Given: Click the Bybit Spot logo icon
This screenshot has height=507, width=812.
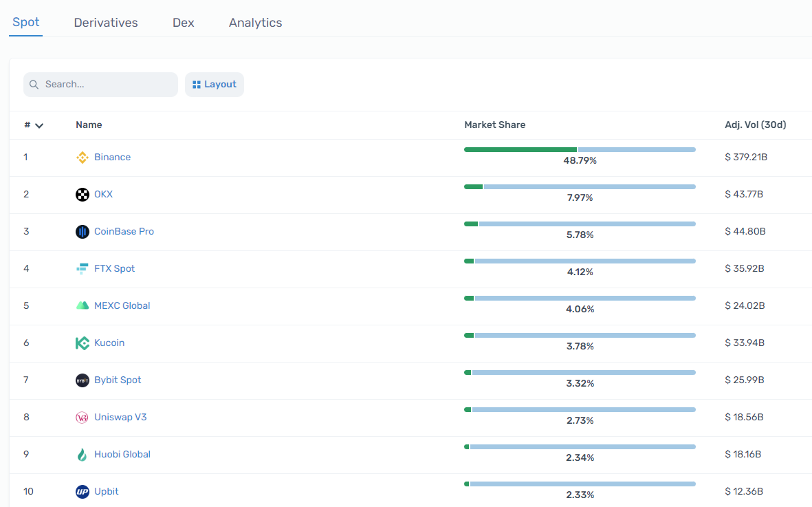Looking at the screenshot, I should (83, 380).
